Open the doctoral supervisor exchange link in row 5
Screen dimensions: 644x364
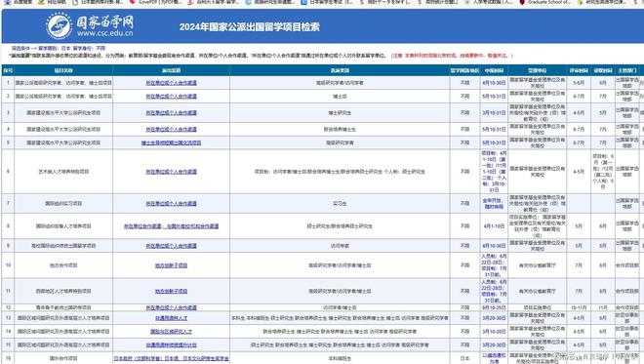pos(171,143)
